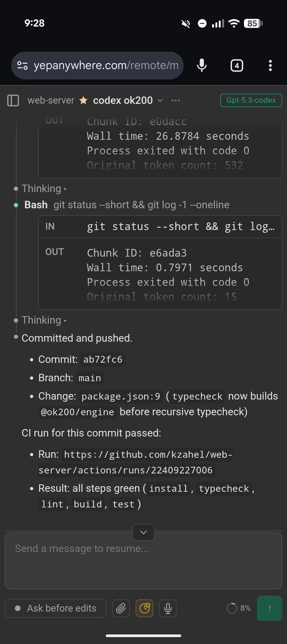Click the gold star favorite icon
The image size is (287, 644).
point(83,100)
